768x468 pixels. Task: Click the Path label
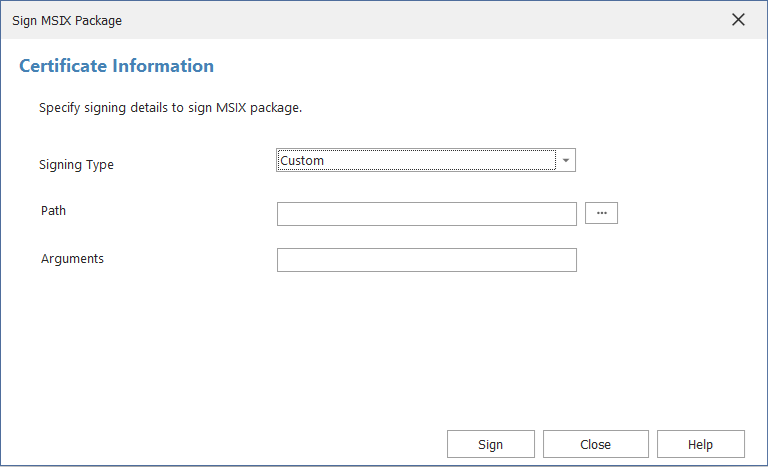click(54, 211)
